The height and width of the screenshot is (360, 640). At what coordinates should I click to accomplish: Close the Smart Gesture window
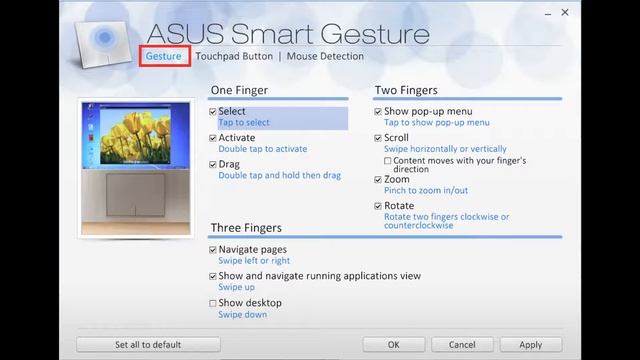(x=565, y=13)
